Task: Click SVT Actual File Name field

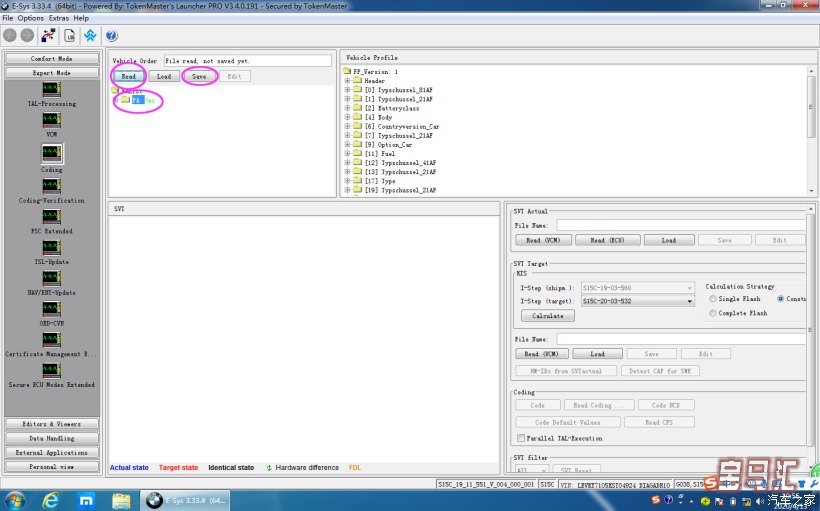Action: point(681,225)
